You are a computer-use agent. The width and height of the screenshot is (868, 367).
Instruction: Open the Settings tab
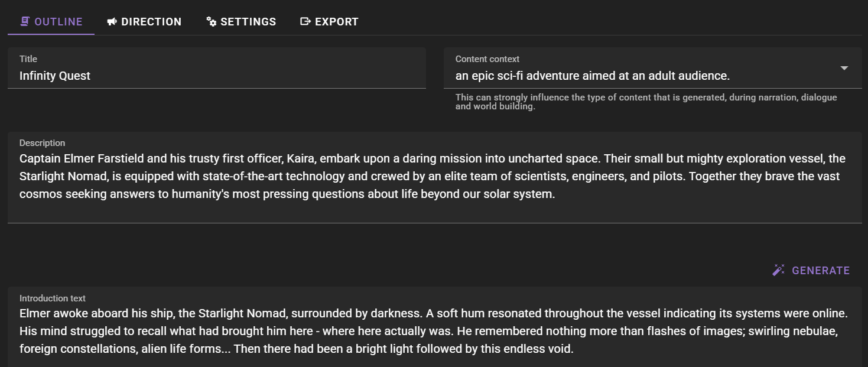click(x=248, y=22)
